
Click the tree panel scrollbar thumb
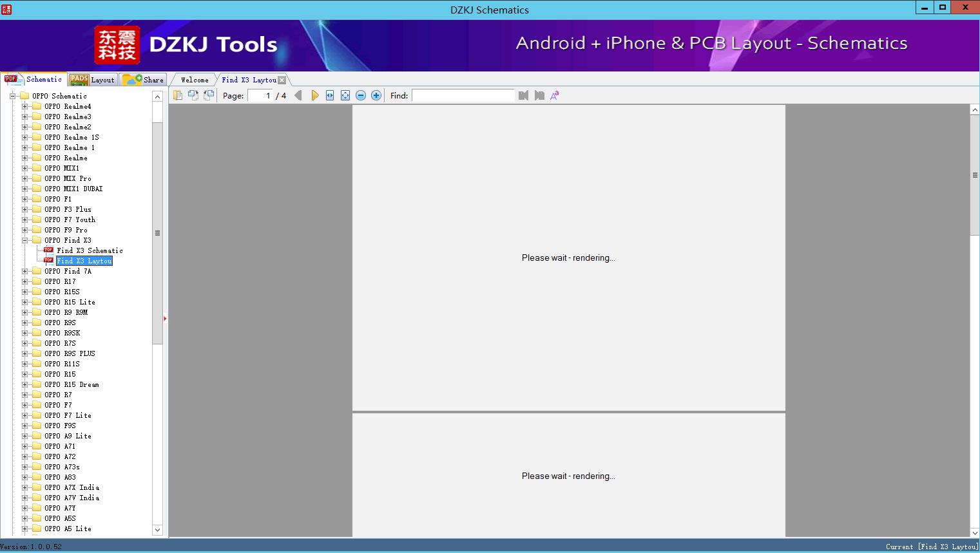(x=157, y=233)
